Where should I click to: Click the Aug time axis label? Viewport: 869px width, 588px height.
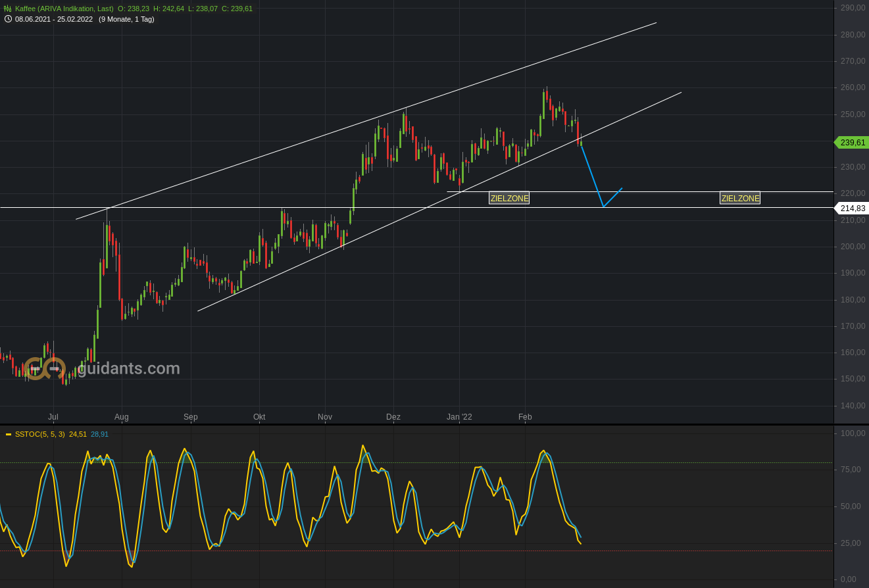coord(122,417)
